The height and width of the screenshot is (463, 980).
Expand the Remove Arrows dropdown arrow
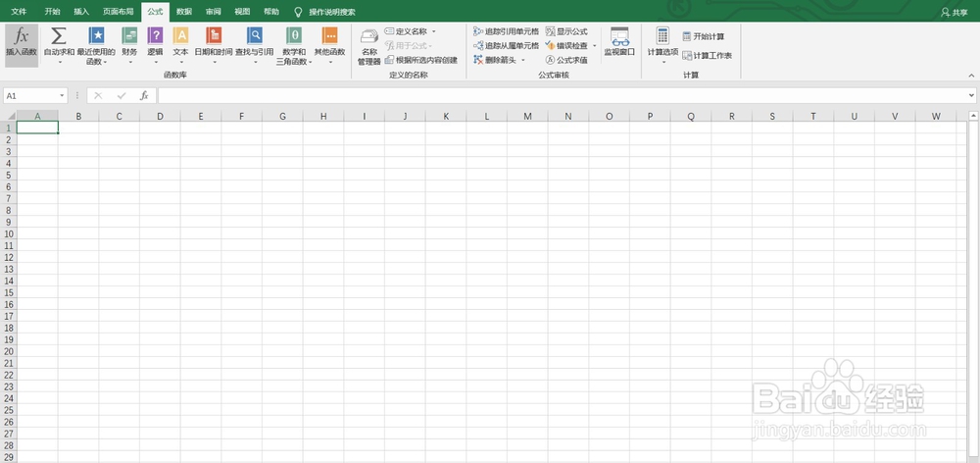coord(523,60)
